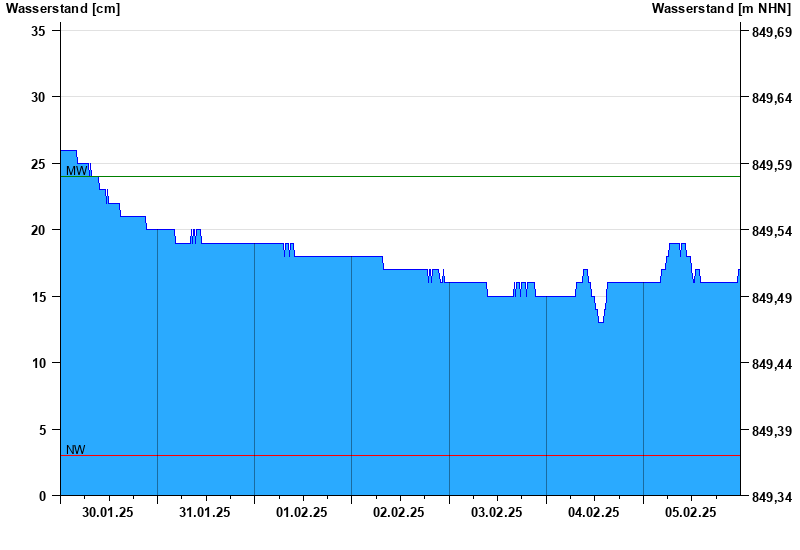Select the NW low water line label

click(76, 449)
